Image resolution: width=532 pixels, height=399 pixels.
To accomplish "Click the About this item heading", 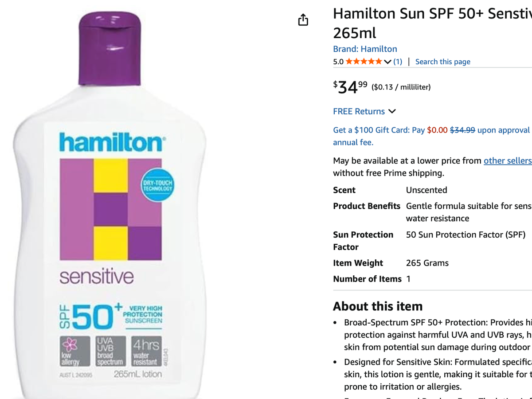I will (378, 306).
